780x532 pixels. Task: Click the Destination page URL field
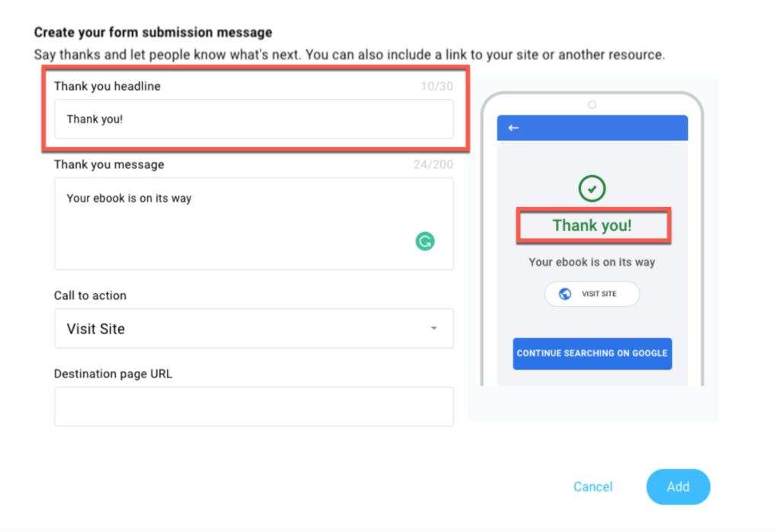pyautogui.click(x=254, y=406)
